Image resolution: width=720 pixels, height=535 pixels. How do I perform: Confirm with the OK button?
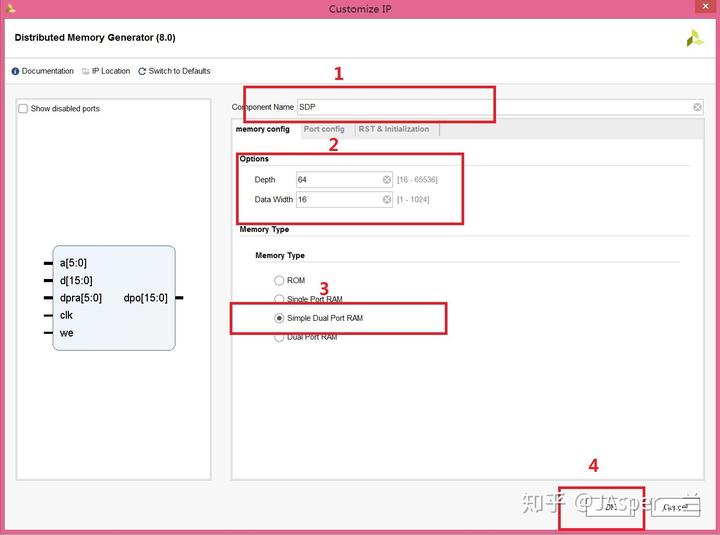click(x=612, y=507)
